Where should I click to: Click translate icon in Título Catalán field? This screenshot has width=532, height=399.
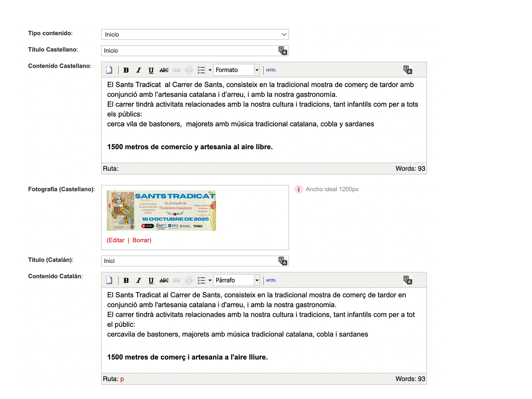point(283,261)
